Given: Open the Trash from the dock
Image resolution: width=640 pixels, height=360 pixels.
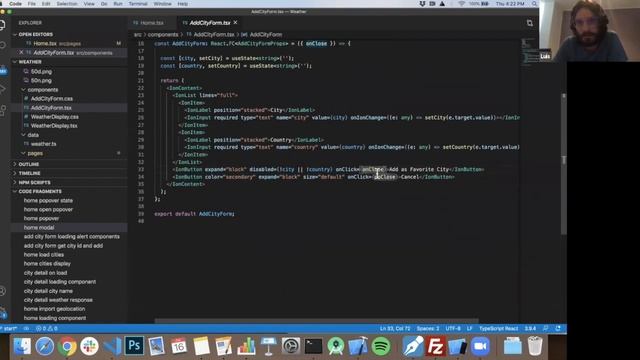Looking at the screenshot, I should [x=535, y=347].
